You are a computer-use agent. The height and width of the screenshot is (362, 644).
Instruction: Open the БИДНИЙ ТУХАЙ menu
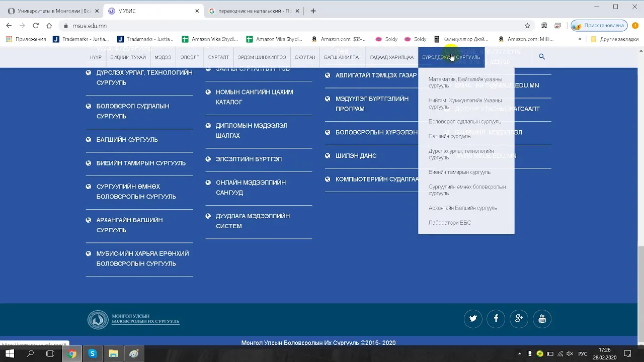pyautogui.click(x=128, y=57)
